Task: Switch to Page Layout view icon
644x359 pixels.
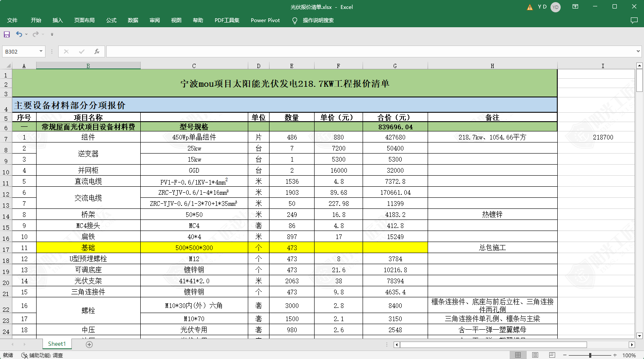Action: coord(535,355)
